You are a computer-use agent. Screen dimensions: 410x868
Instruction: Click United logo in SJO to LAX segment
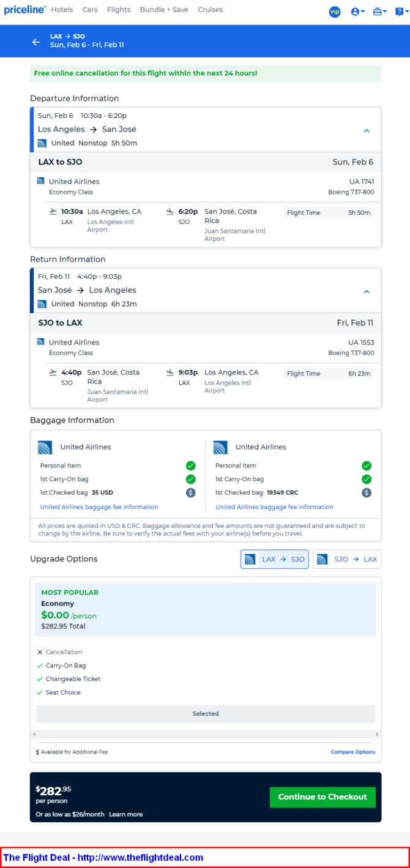[40, 342]
